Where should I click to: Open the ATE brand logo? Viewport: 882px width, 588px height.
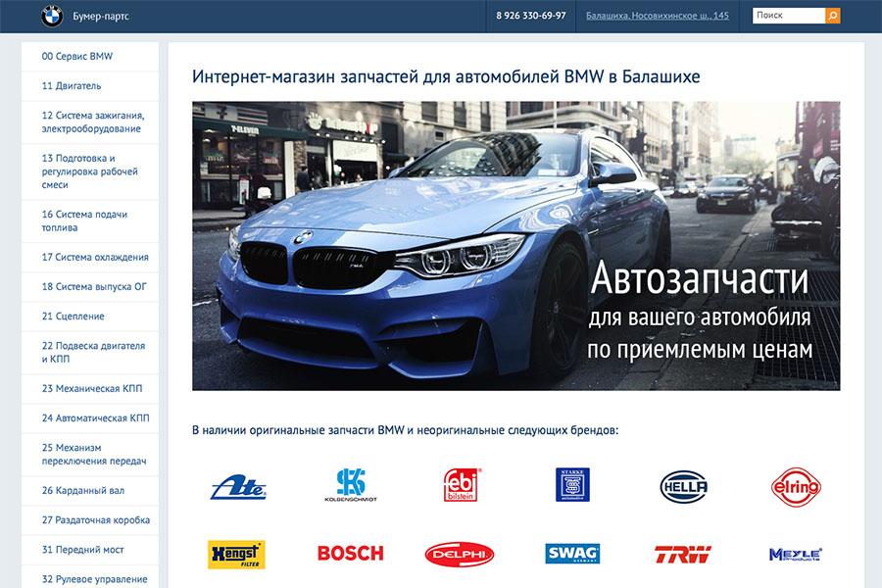click(x=238, y=486)
